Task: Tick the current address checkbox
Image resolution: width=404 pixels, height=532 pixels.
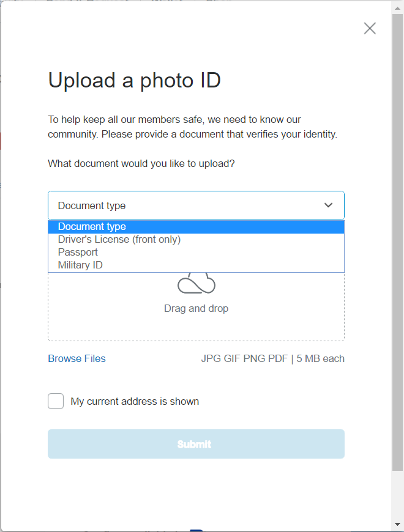Action: (x=56, y=401)
